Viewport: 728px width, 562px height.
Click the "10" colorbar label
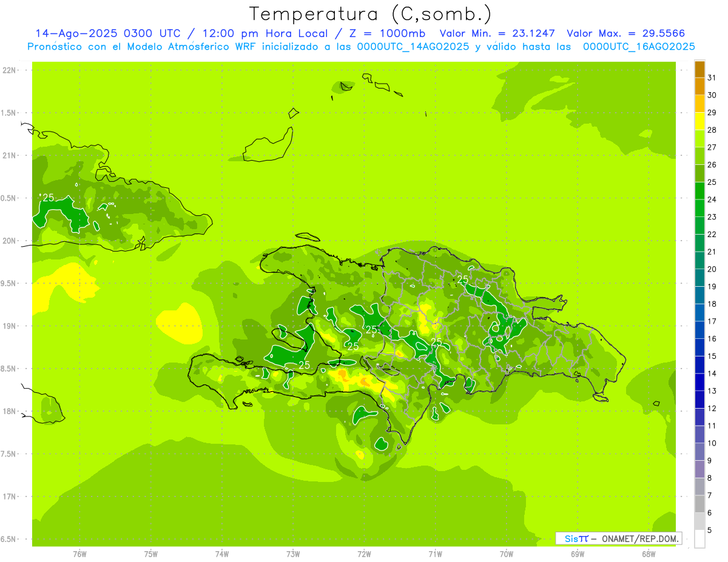pos(712,443)
